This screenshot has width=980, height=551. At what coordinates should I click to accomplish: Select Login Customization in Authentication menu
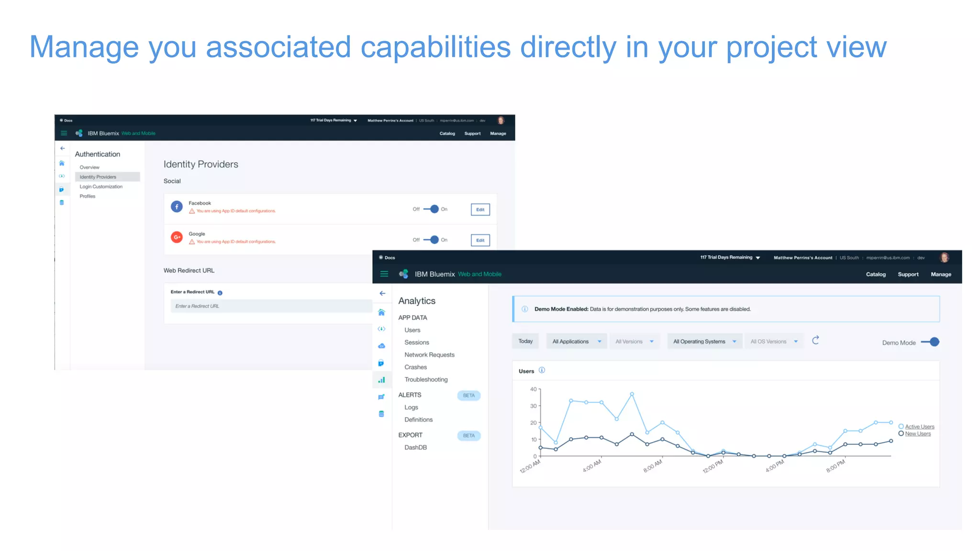(x=101, y=187)
